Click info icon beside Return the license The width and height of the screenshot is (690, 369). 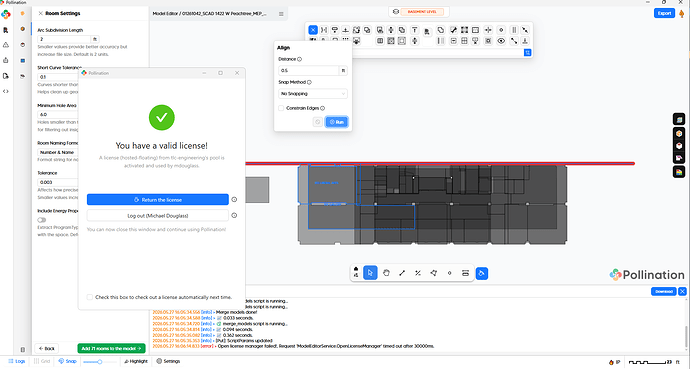pyautogui.click(x=234, y=200)
